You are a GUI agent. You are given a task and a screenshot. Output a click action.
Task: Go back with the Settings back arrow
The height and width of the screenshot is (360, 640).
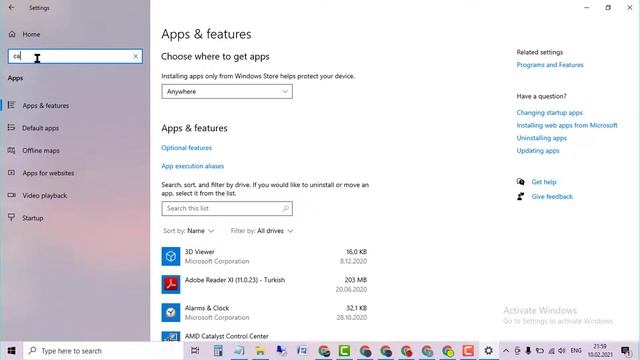11,7
